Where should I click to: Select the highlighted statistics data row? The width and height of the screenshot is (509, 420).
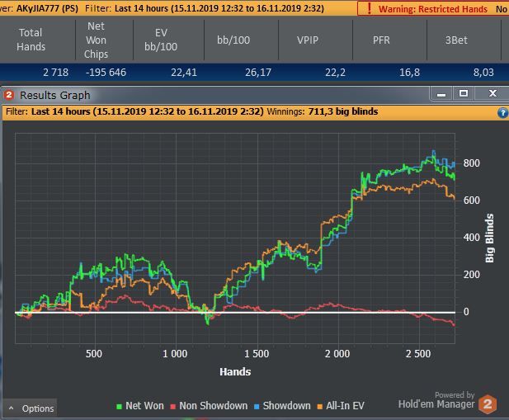(254, 72)
